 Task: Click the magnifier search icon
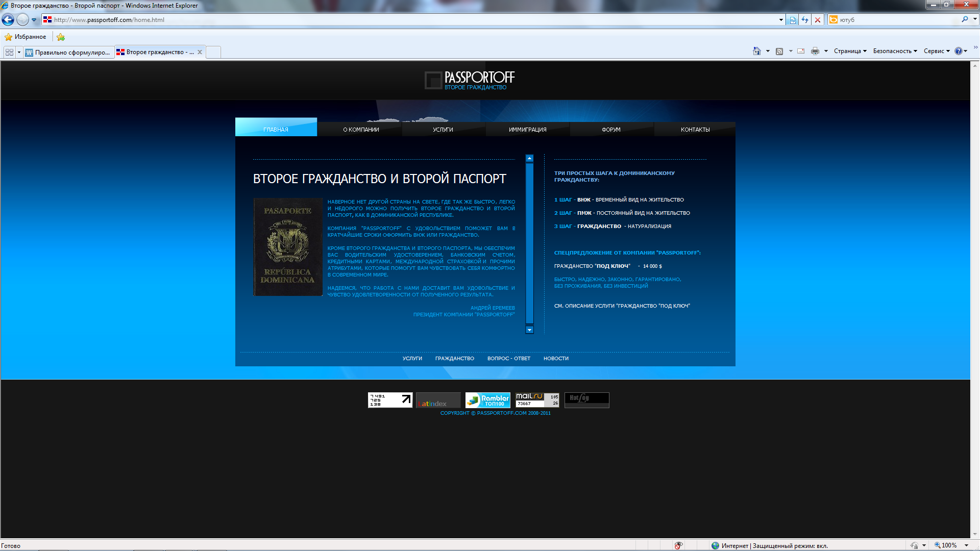(x=965, y=19)
